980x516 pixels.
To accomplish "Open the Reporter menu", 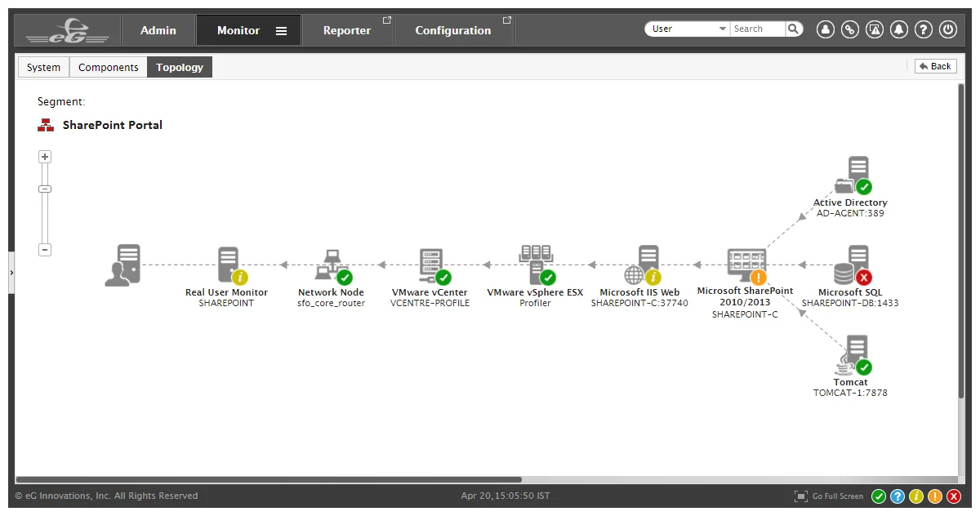I will (347, 30).
